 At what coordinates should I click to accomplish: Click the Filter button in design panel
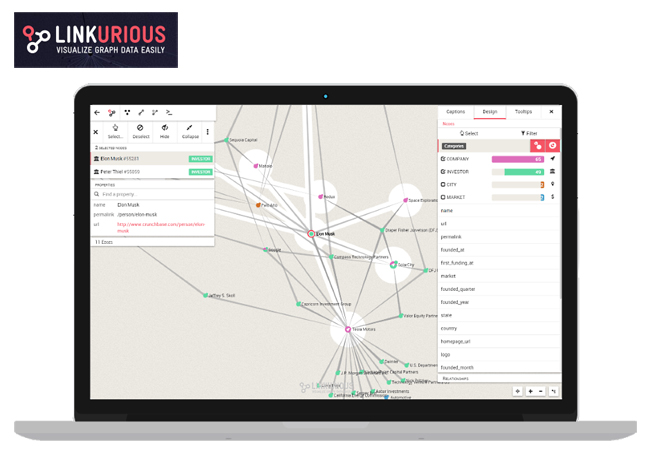click(529, 133)
